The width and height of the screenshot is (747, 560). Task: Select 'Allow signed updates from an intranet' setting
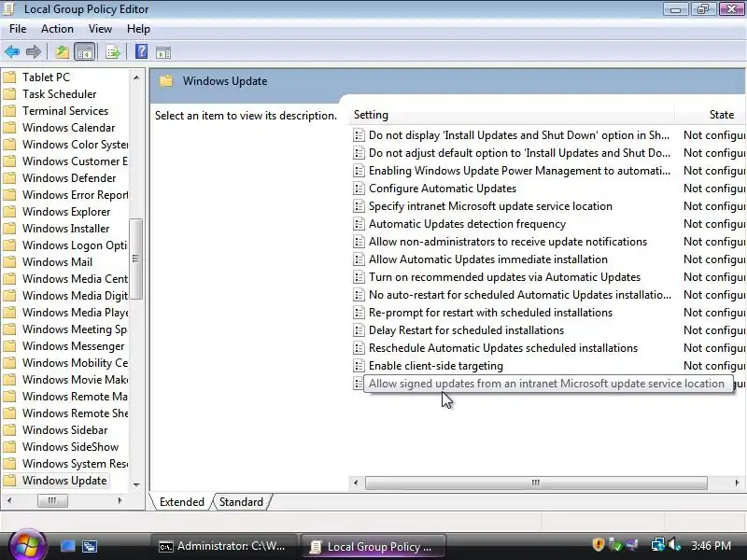click(x=546, y=384)
